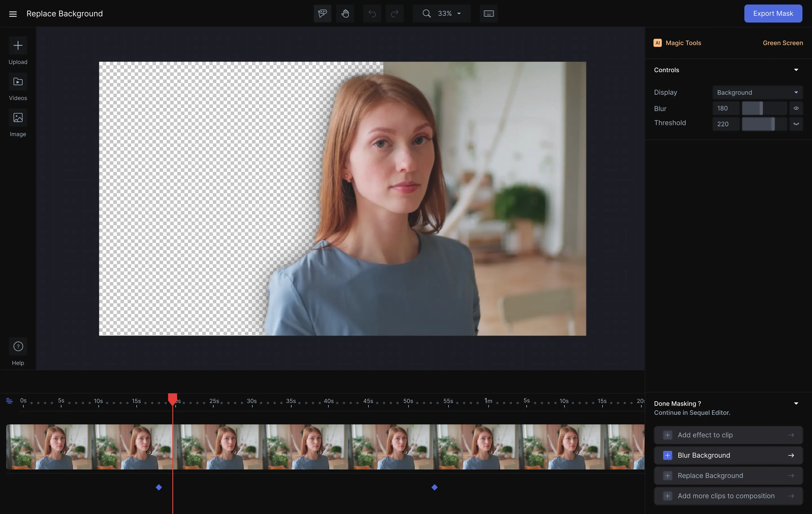Screen dimensions: 812x514
Task: Click the redo arrow icon
Action: [x=394, y=14]
